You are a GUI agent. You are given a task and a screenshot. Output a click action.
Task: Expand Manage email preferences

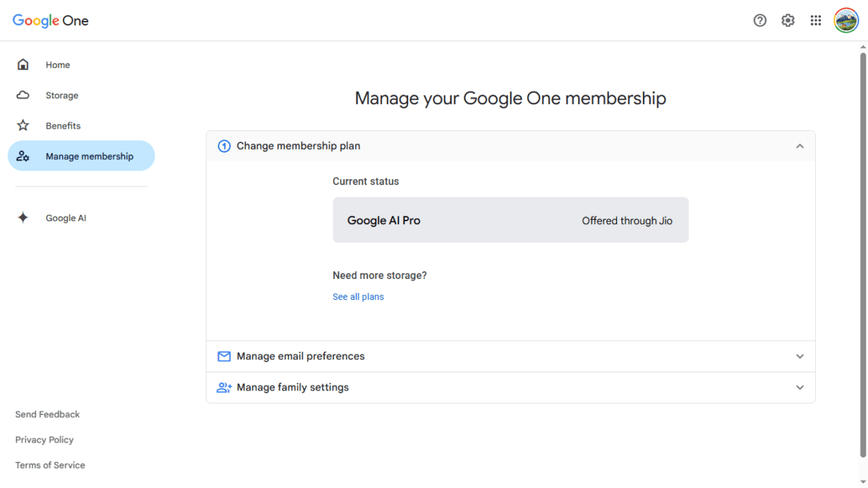point(800,356)
